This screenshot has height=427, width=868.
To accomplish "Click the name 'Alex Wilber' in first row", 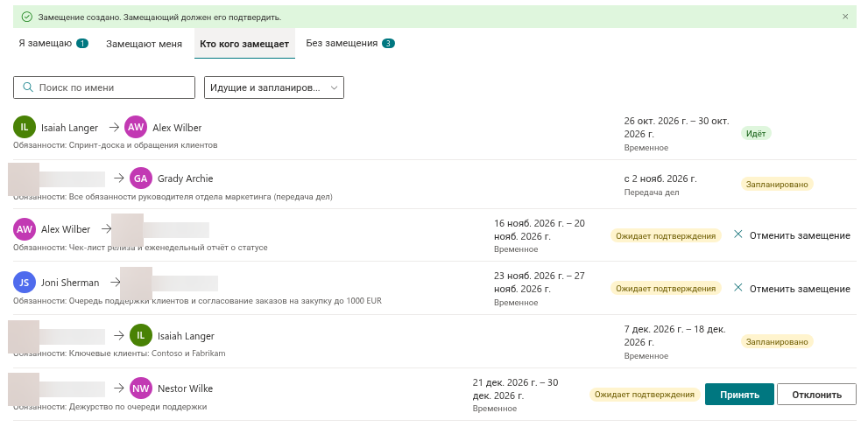I will (x=177, y=128).
